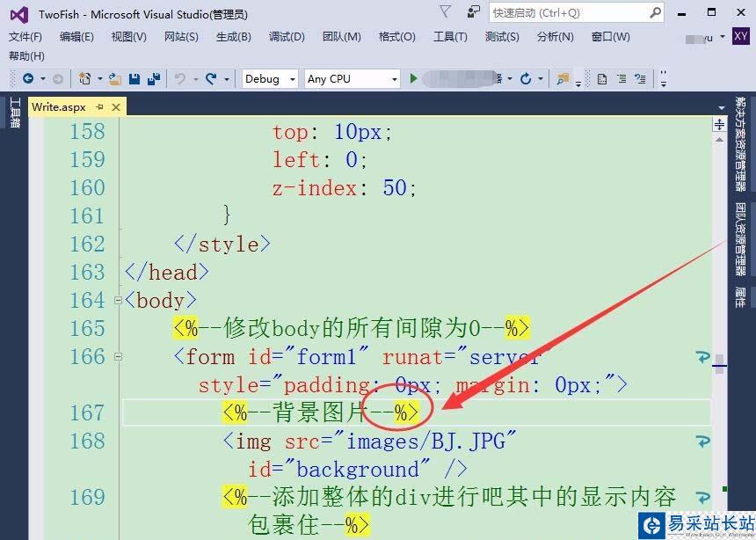
Task: Open the 属性 side panel tab
Action: 740,297
